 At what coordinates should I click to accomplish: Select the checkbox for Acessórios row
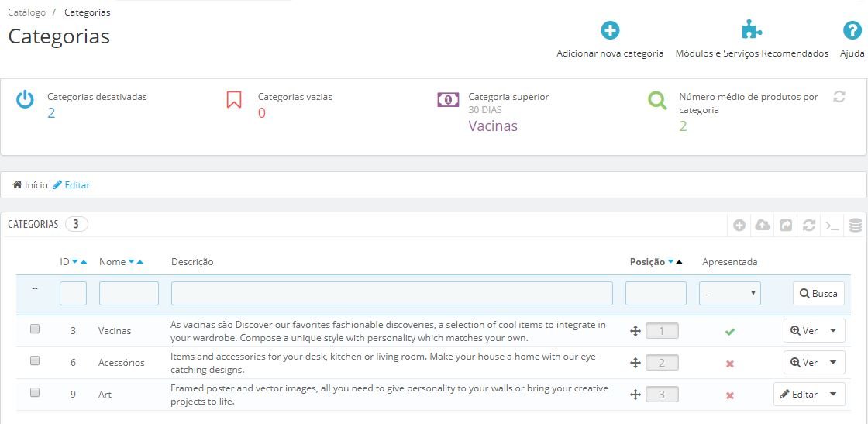tap(35, 361)
